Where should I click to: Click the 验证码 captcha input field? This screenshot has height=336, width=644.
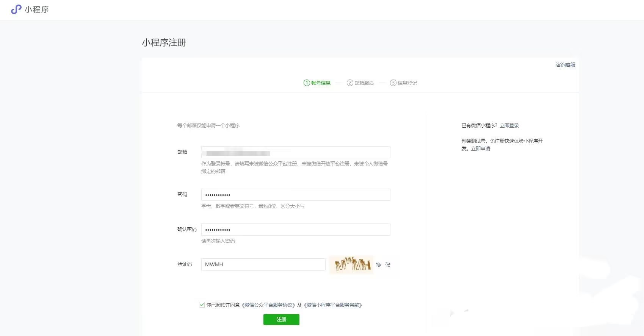pyautogui.click(x=263, y=264)
